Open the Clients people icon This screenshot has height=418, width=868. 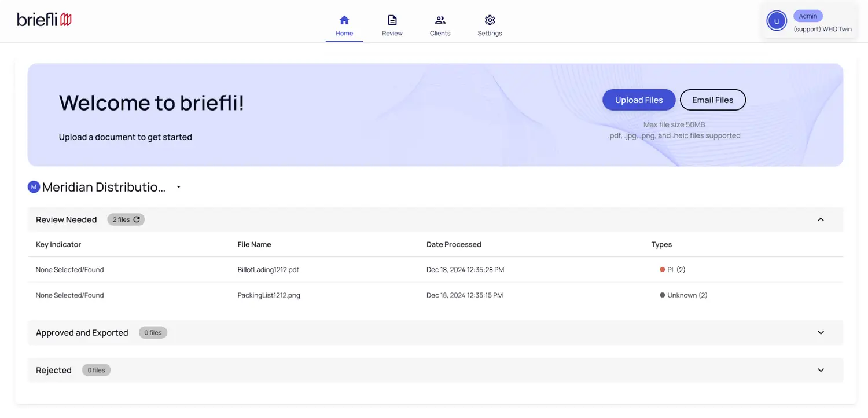point(440,20)
